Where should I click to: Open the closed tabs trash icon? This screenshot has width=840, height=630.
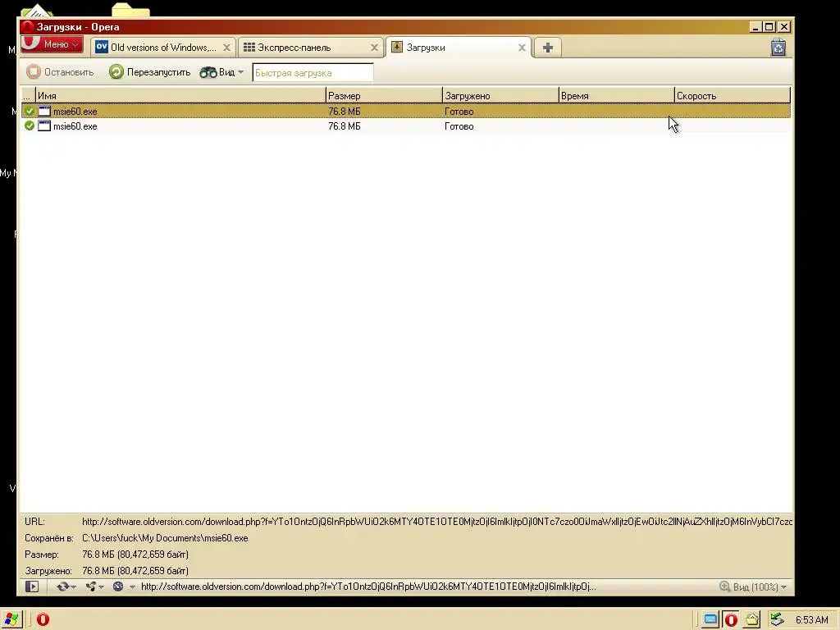pyautogui.click(x=778, y=48)
